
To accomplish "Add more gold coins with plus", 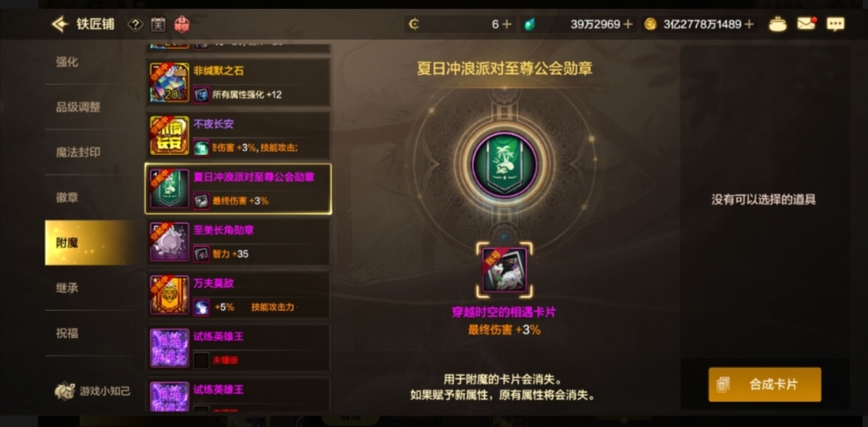I will tap(749, 24).
